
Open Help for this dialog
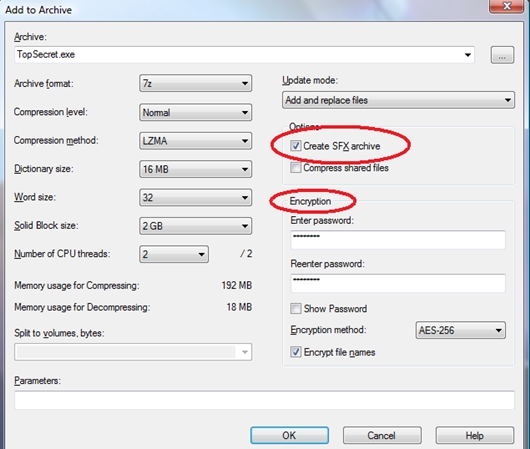[x=475, y=435]
